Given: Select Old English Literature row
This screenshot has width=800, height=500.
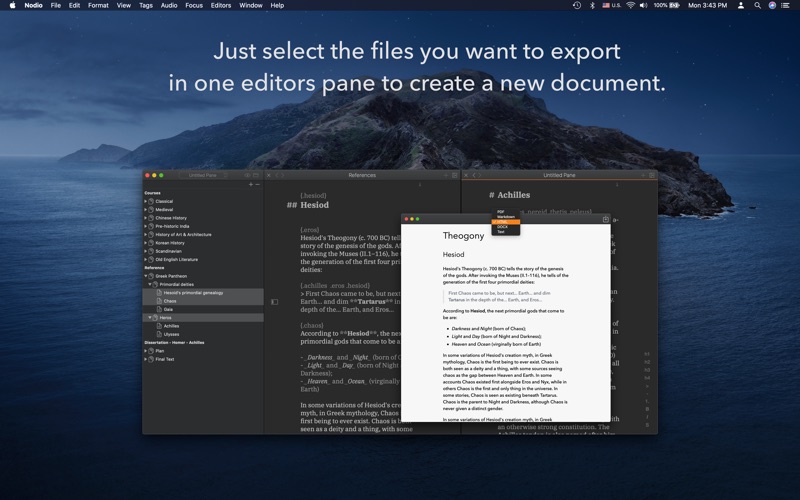Looking at the screenshot, I should pyautogui.click(x=203, y=260).
